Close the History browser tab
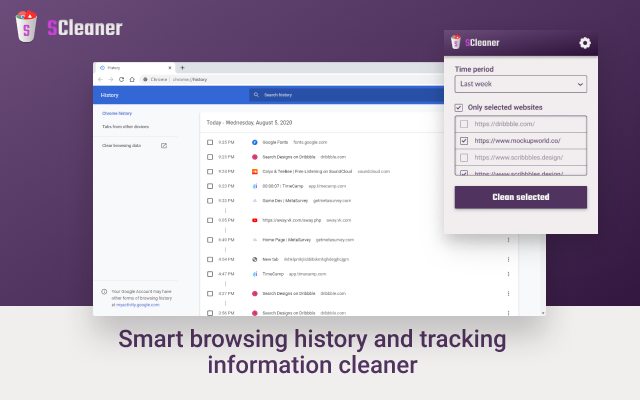The height and width of the screenshot is (400, 640). (170, 68)
